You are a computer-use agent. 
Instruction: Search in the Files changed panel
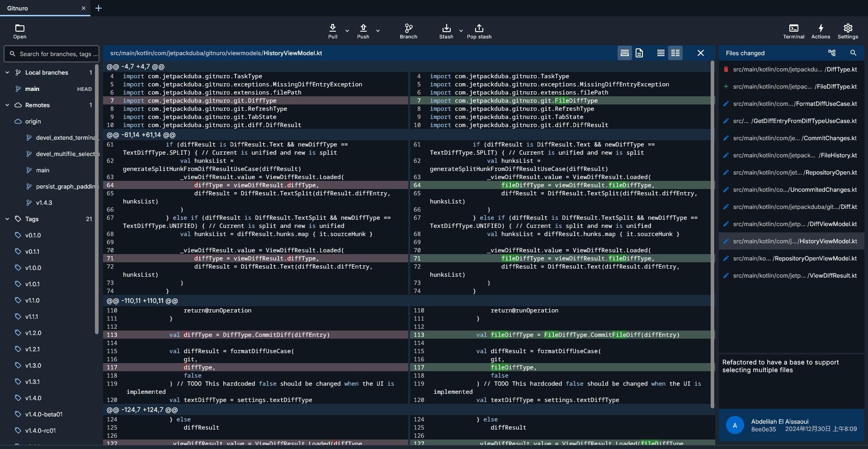(853, 53)
